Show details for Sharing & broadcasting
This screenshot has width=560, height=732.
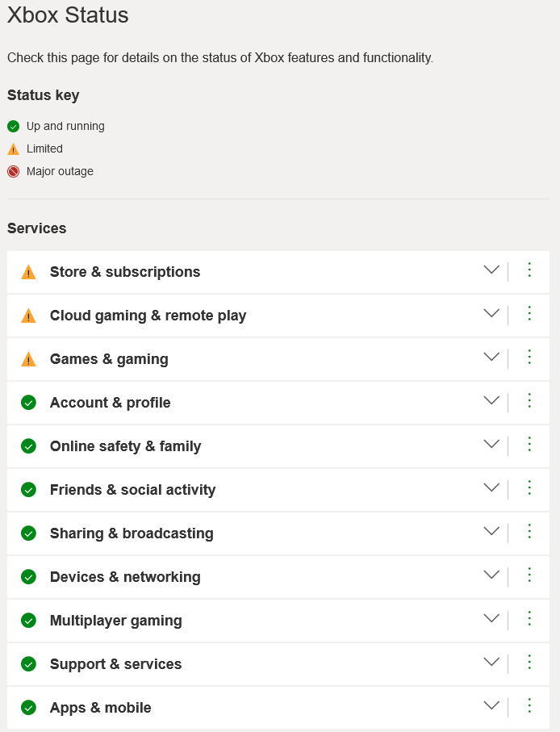pos(491,532)
